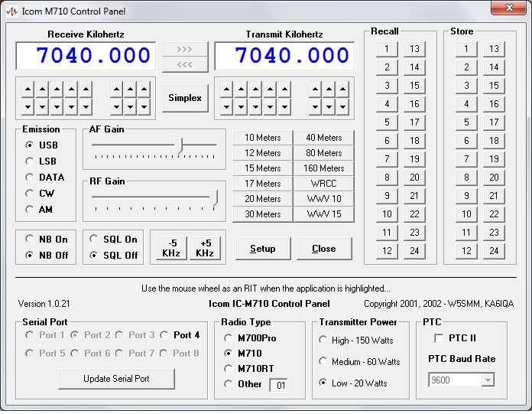
Task: Copy transmit frequency to receive with <<< button
Action: pyautogui.click(x=185, y=64)
